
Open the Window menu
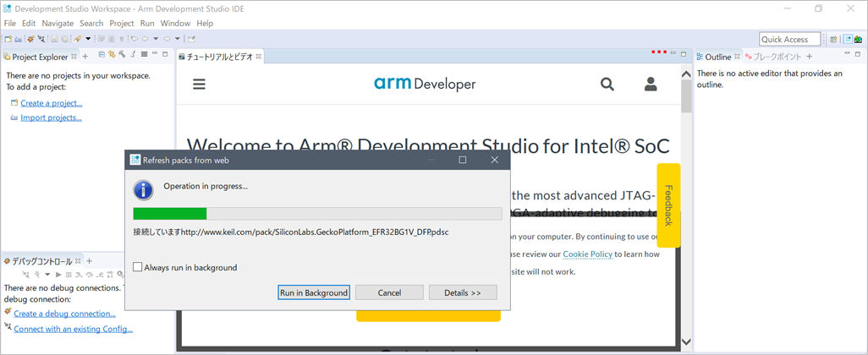click(175, 23)
